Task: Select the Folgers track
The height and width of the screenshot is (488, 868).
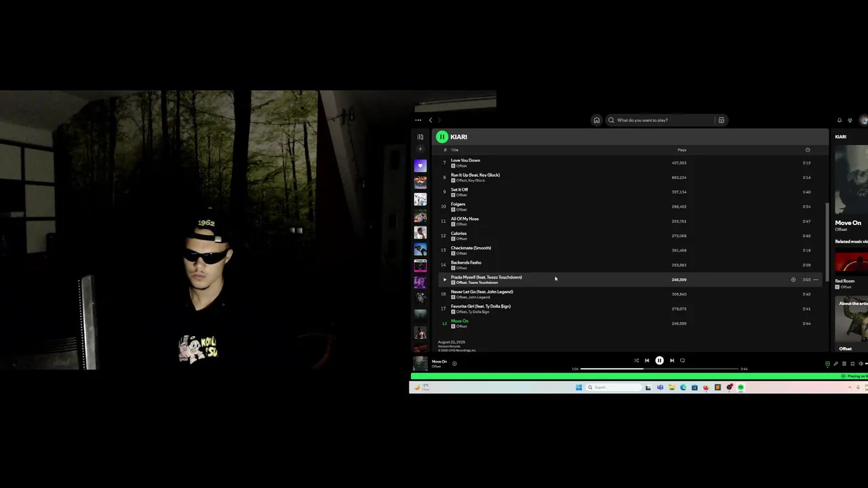Action: pyautogui.click(x=629, y=207)
